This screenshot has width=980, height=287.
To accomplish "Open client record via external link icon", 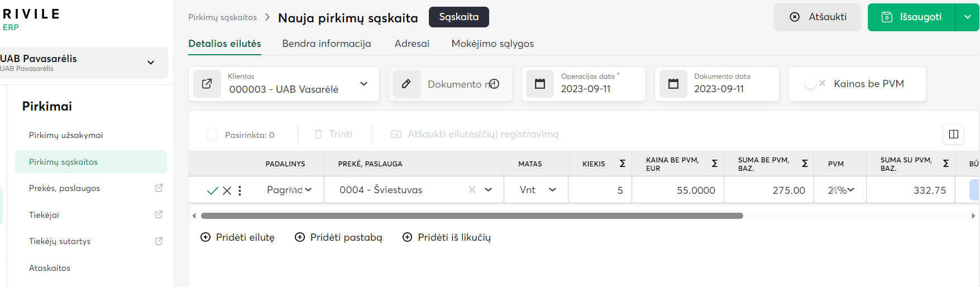I will (207, 84).
